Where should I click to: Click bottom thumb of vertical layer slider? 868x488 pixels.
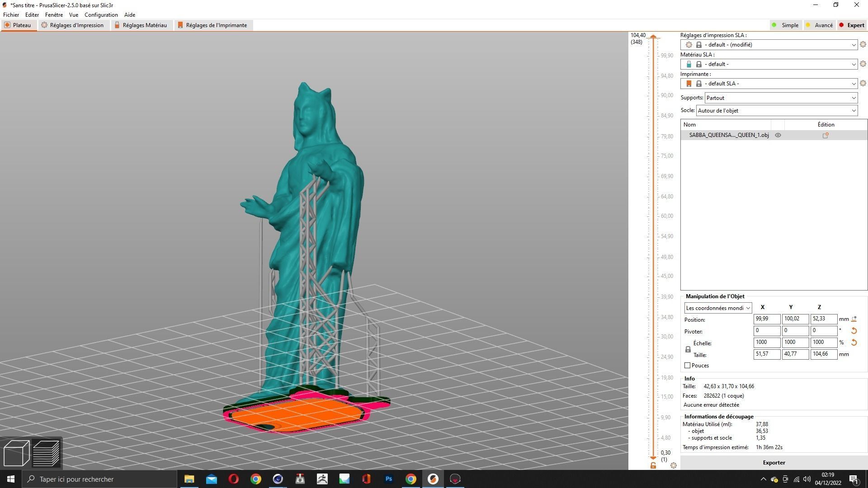click(653, 458)
